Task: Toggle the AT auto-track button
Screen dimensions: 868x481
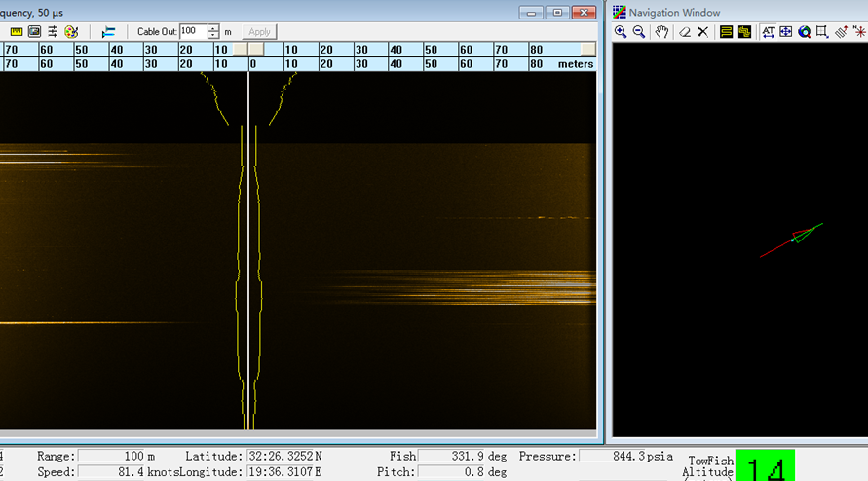Action: click(x=768, y=32)
